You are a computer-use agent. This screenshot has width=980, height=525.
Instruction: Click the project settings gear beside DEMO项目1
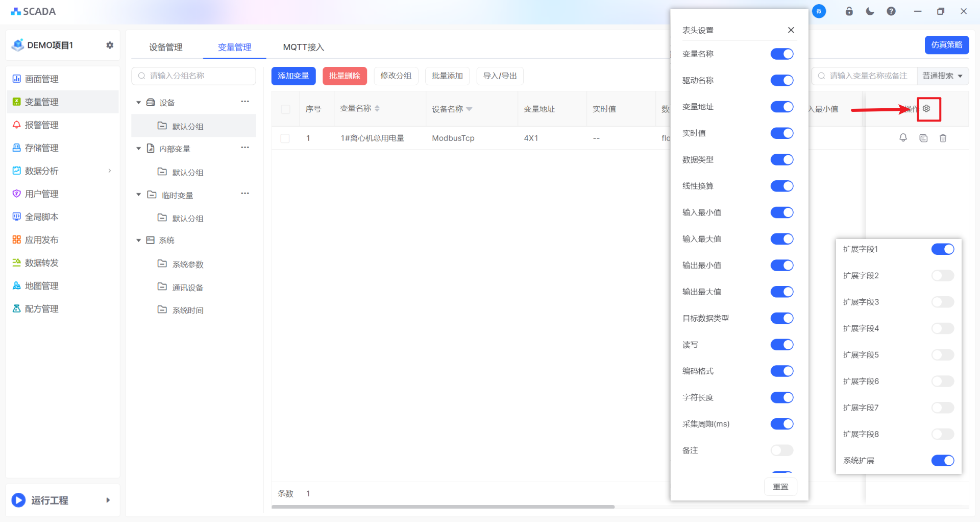[110, 45]
